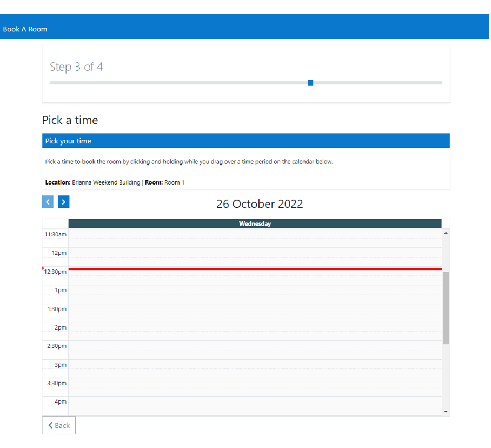Image resolution: width=491 pixels, height=448 pixels.
Task: Select the 12:30pm time slot
Action: [x=255, y=275]
